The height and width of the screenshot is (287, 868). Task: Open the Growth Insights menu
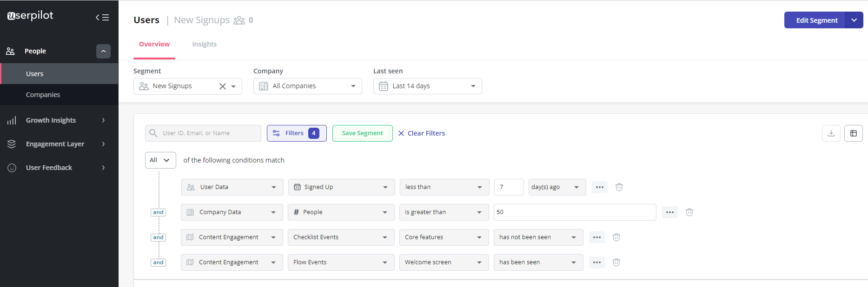pos(51,120)
